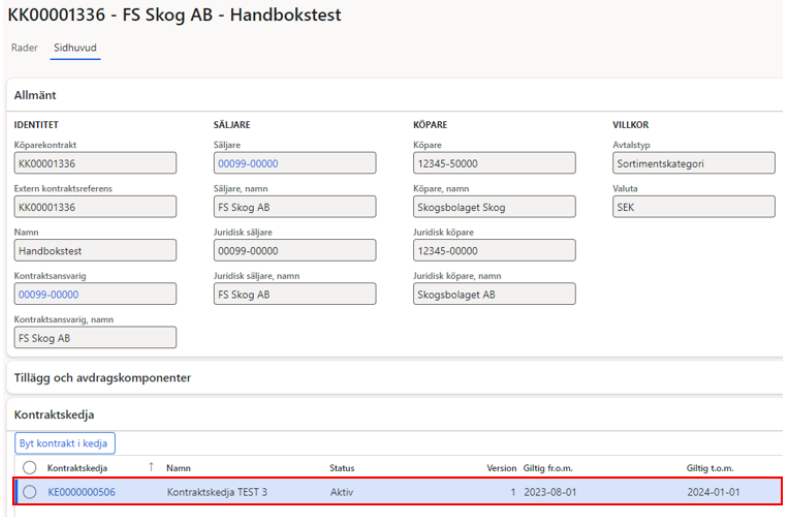The image size is (793, 517).
Task: Switch to the Rader tab
Action: [22, 47]
